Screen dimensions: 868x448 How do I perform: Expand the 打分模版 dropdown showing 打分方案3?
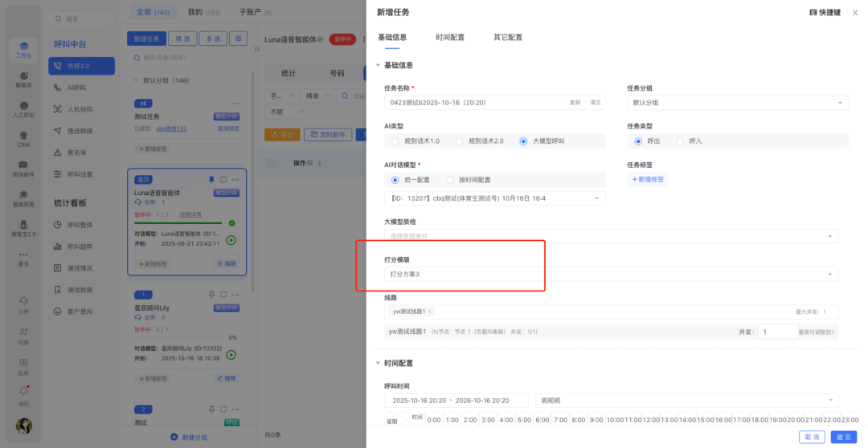pyautogui.click(x=611, y=275)
